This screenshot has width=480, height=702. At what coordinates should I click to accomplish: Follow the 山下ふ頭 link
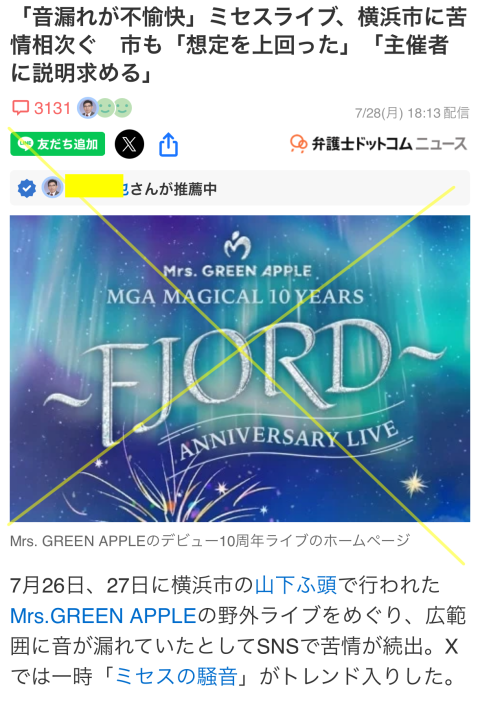pos(296,585)
